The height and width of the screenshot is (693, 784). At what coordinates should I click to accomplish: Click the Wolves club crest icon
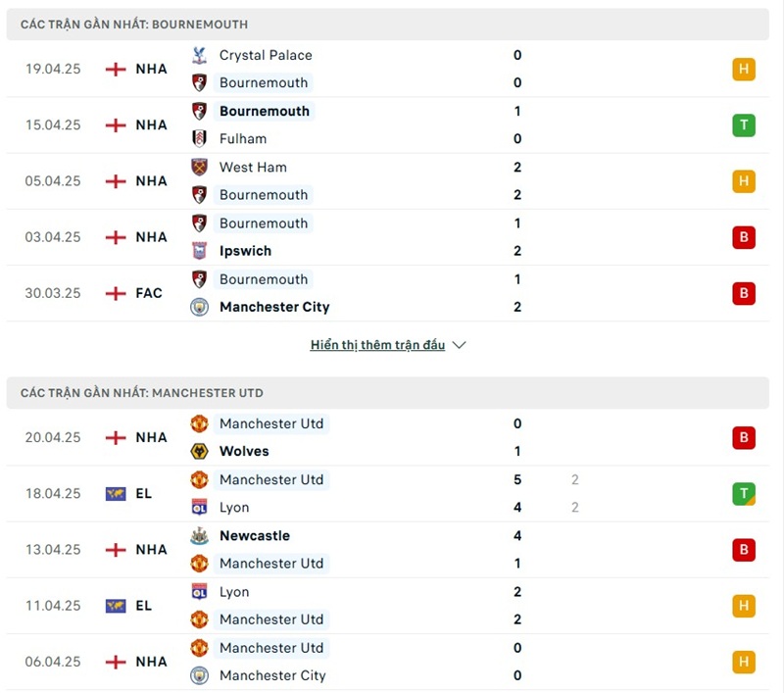coord(199,451)
